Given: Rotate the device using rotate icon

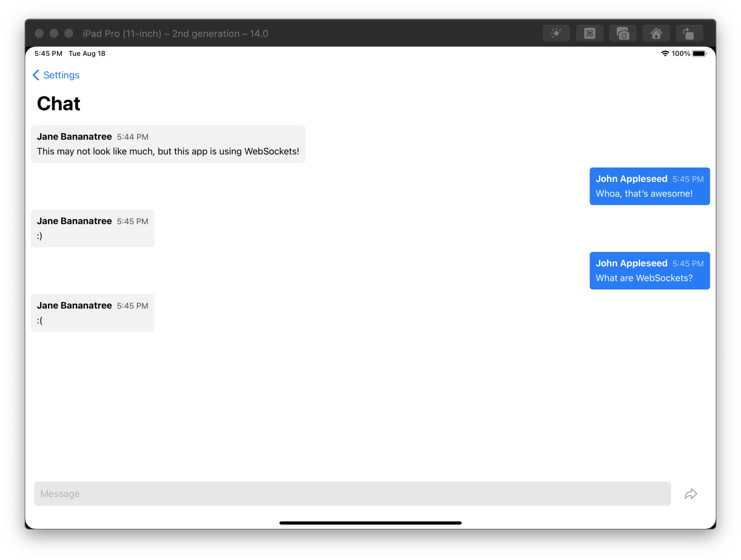Looking at the screenshot, I should click(x=689, y=34).
